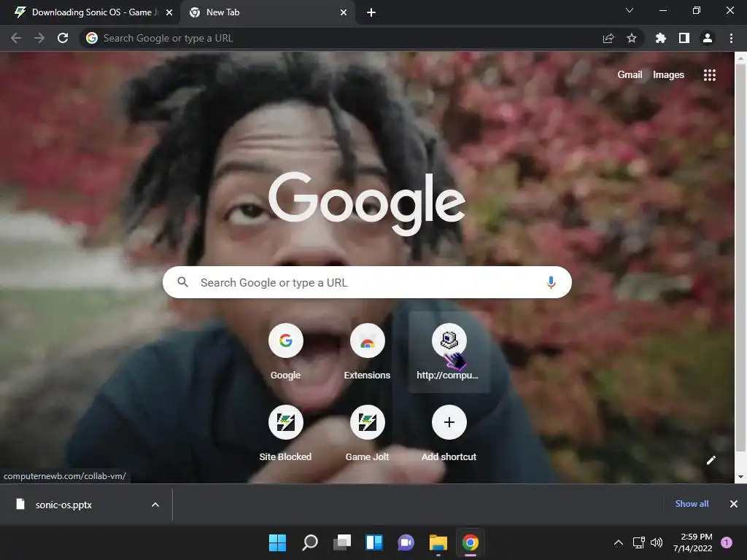Click the Chrome taskbar icon

point(471,542)
